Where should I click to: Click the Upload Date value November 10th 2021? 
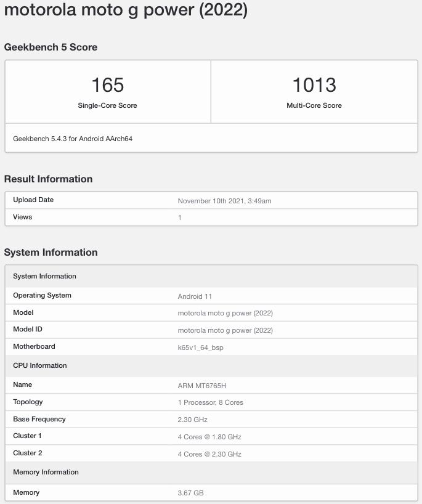pos(224,201)
